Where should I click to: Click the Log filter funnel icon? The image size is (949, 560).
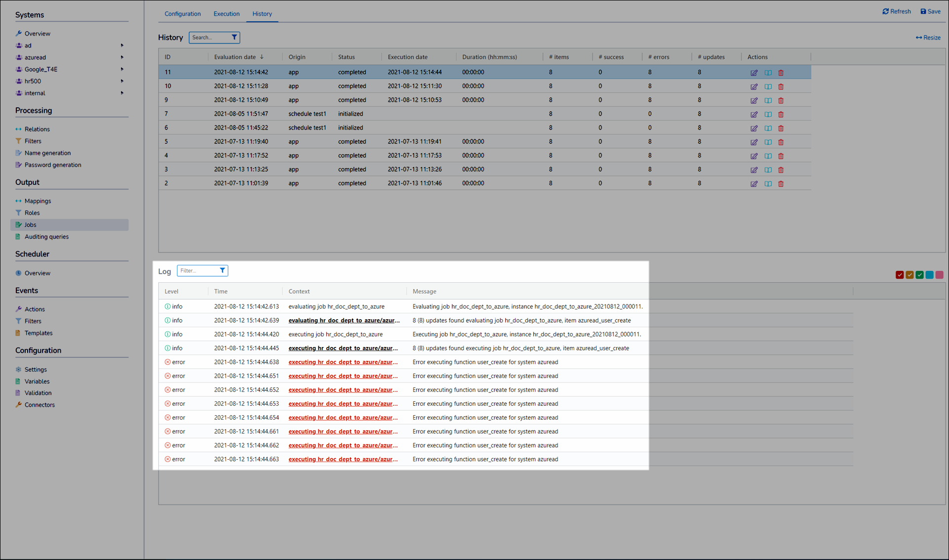click(x=222, y=270)
